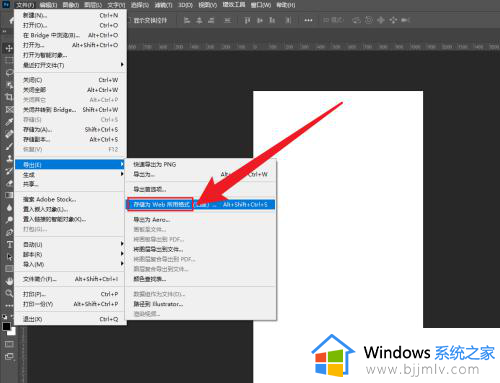The width and height of the screenshot is (500, 383).
Task: Click the Align vertical centers icon
Action: pyautogui.click(x=260, y=21)
